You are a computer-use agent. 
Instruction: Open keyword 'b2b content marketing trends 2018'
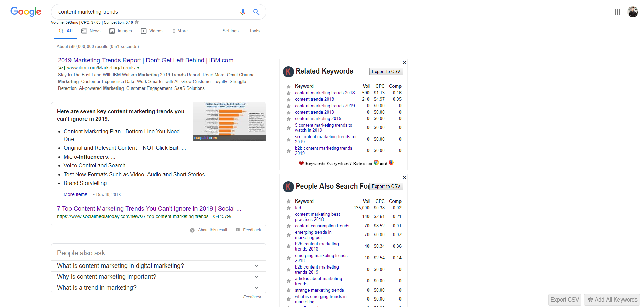[x=317, y=246]
